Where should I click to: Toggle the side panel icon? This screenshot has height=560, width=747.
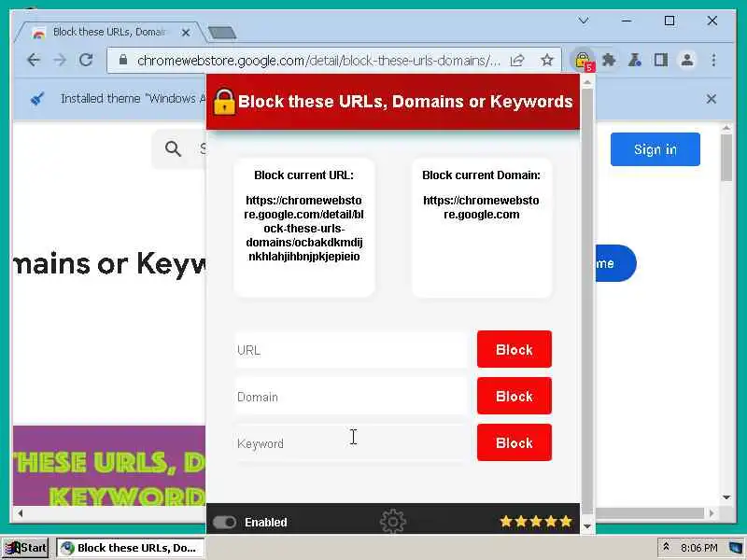tap(661, 60)
